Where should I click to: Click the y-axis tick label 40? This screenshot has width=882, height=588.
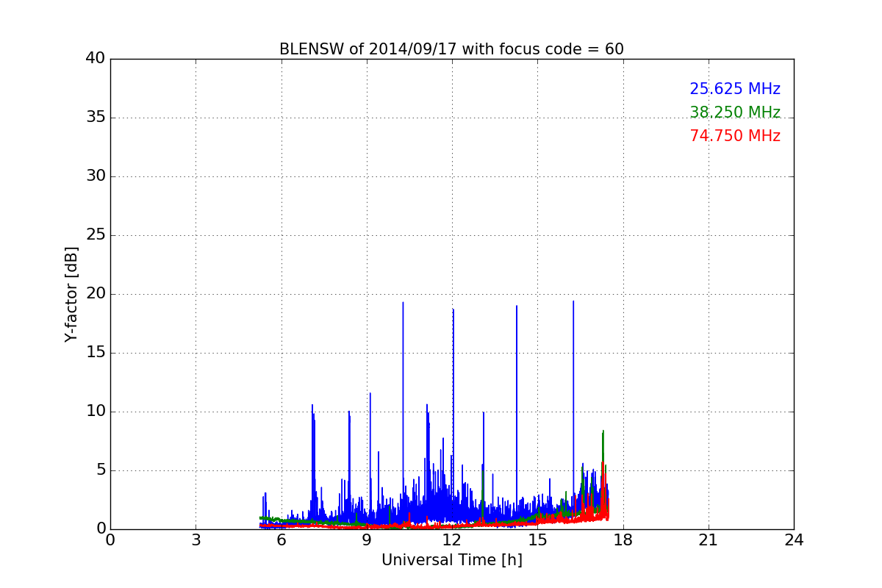pos(96,59)
